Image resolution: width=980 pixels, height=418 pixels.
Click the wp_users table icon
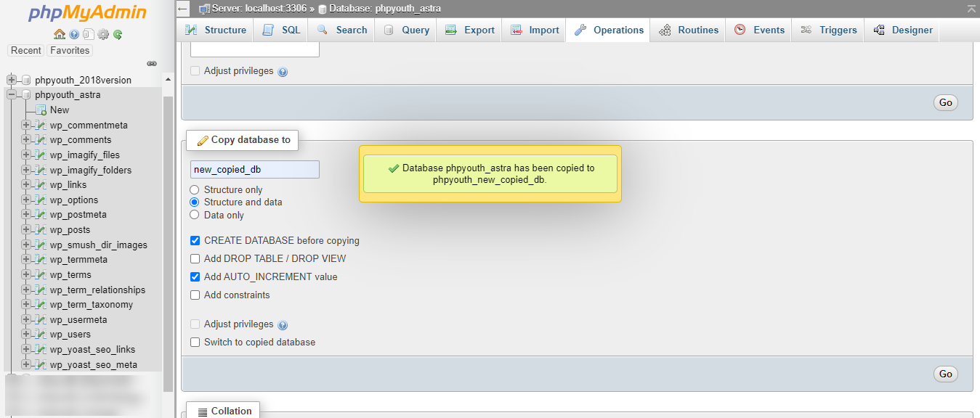[x=41, y=334]
